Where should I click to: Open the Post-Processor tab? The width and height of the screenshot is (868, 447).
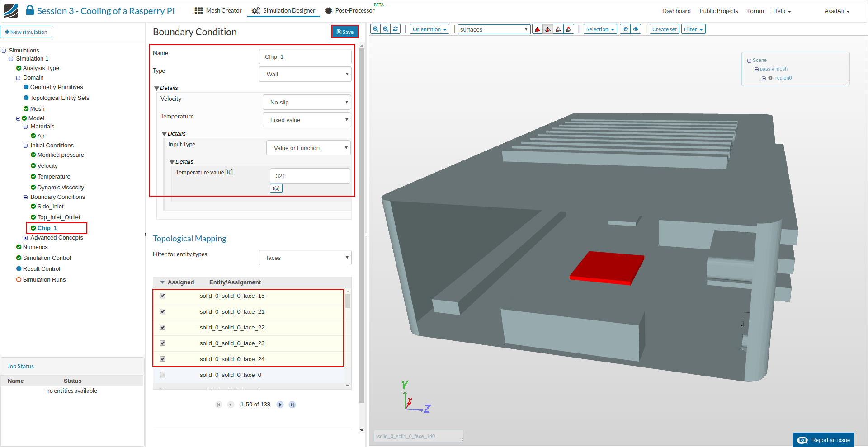click(x=350, y=11)
